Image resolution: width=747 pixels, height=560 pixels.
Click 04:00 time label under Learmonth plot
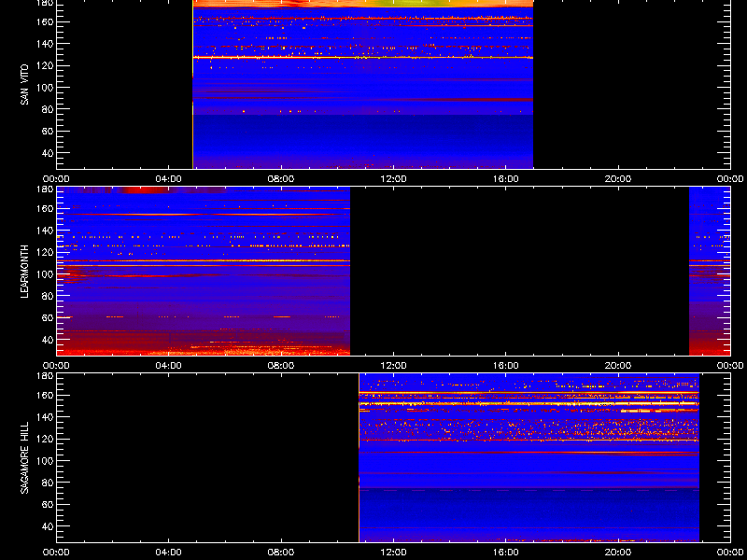pos(169,366)
